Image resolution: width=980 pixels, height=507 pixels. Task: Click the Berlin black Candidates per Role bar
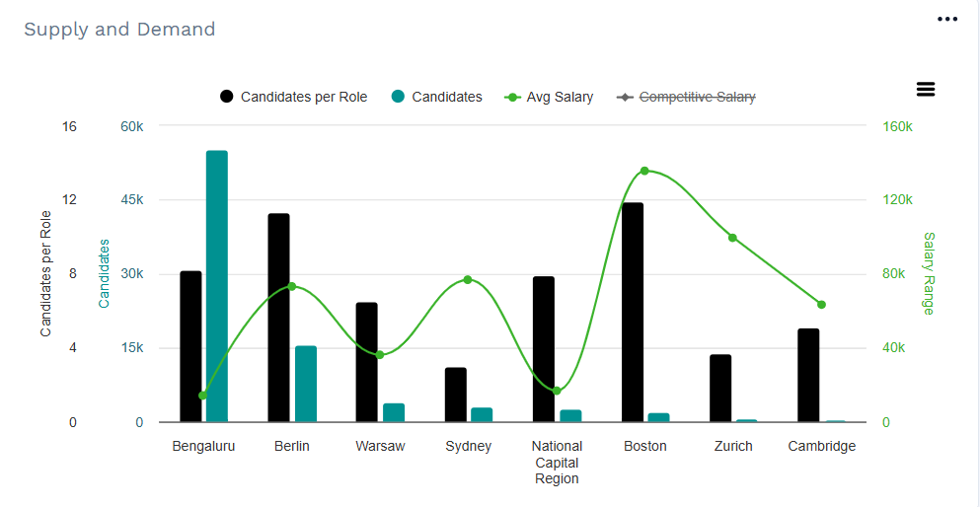click(278, 318)
